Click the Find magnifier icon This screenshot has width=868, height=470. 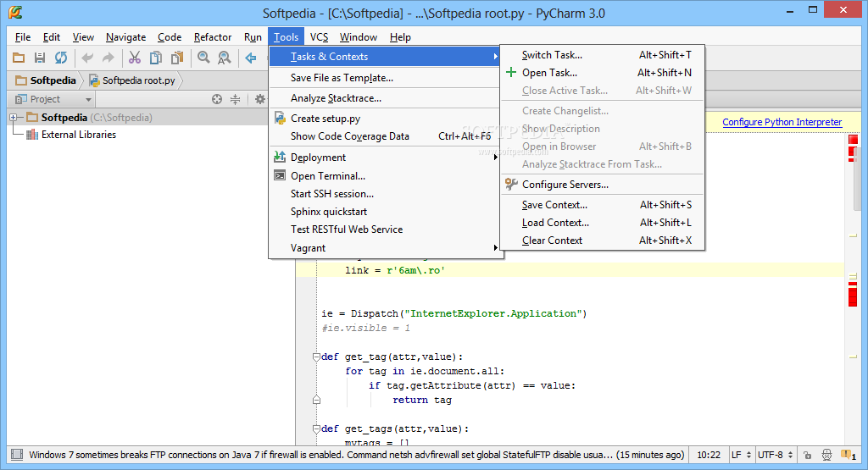pos(203,58)
